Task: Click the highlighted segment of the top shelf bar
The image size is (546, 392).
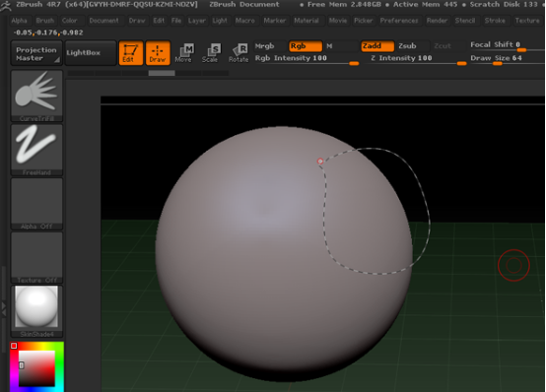Action: pyautogui.click(x=162, y=73)
